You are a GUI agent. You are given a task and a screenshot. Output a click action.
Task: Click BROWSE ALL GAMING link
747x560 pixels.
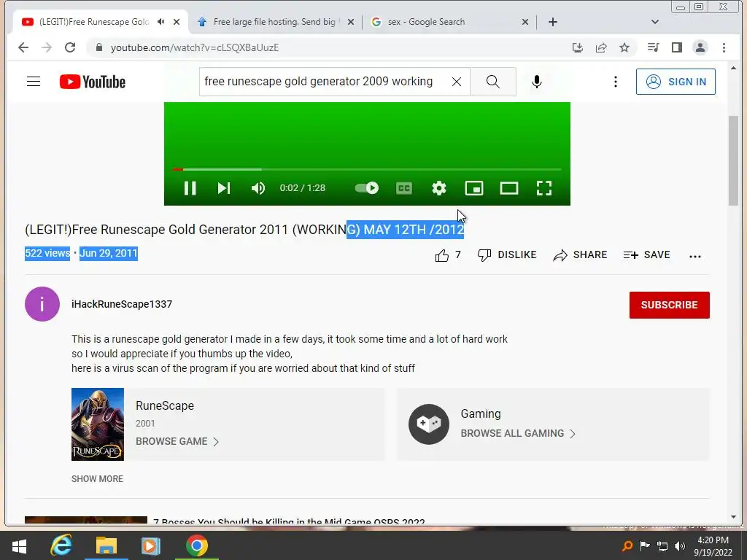pyautogui.click(x=518, y=433)
